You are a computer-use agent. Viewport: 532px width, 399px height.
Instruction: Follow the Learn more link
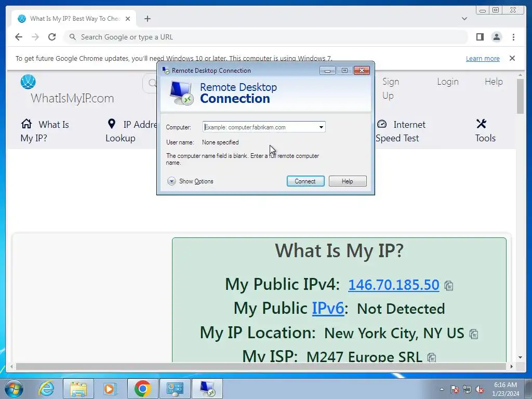(x=483, y=58)
